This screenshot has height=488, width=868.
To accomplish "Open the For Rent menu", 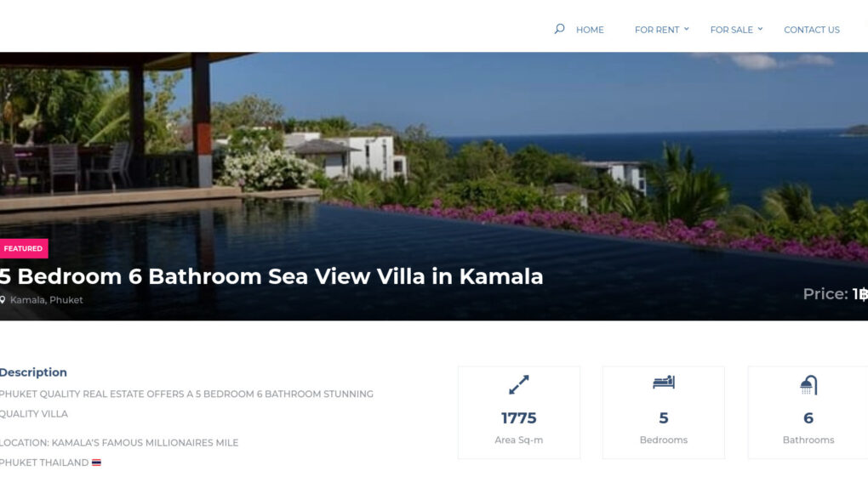I will point(657,30).
